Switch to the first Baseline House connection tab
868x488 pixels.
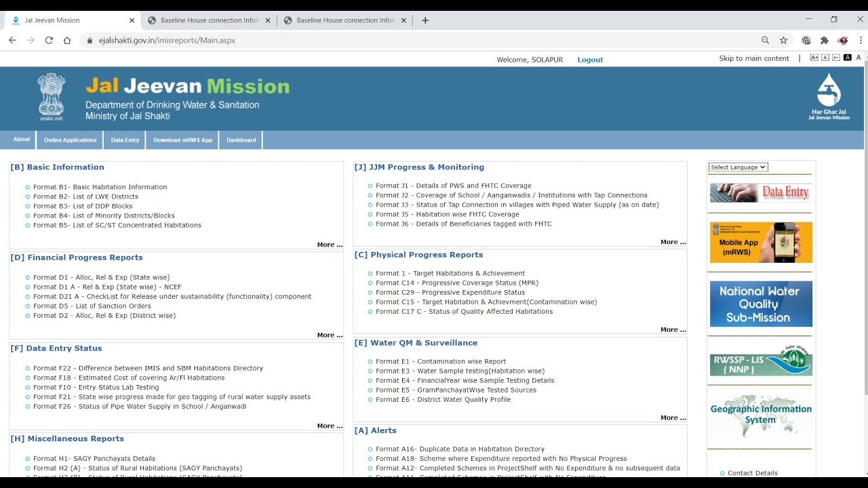(x=208, y=20)
